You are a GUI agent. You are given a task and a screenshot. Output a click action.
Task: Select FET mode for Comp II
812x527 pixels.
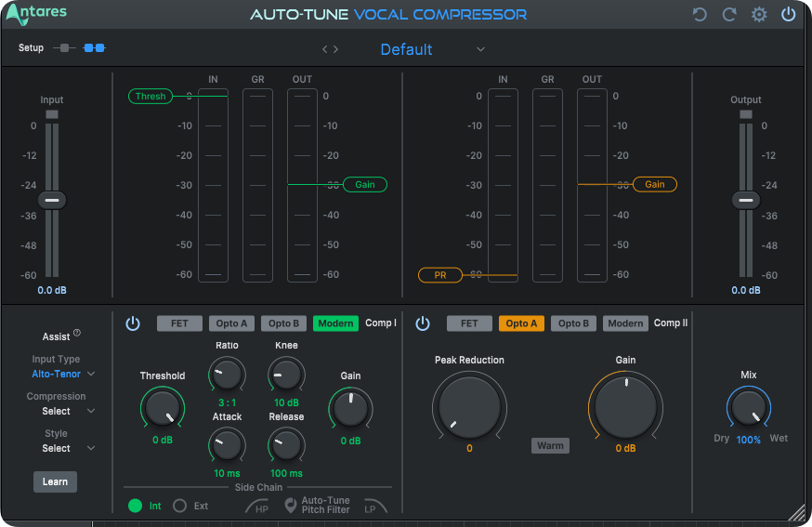tap(470, 323)
